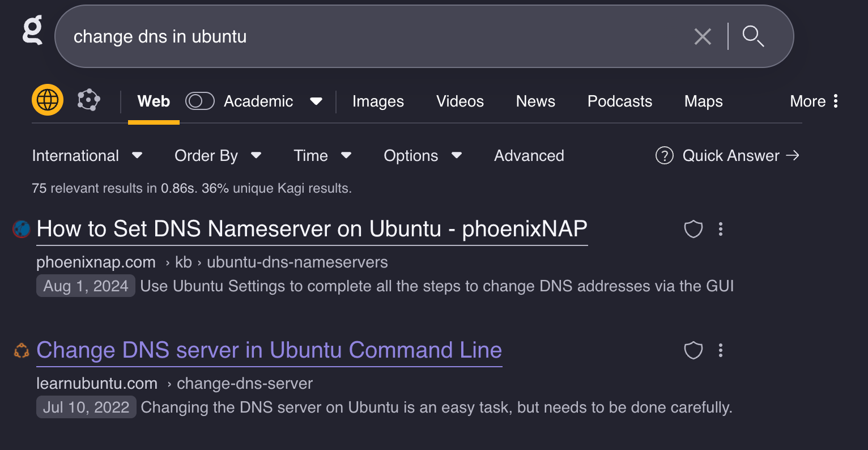Open three-dot menu for phoenixNAP result
The width and height of the screenshot is (868, 450).
(x=721, y=229)
